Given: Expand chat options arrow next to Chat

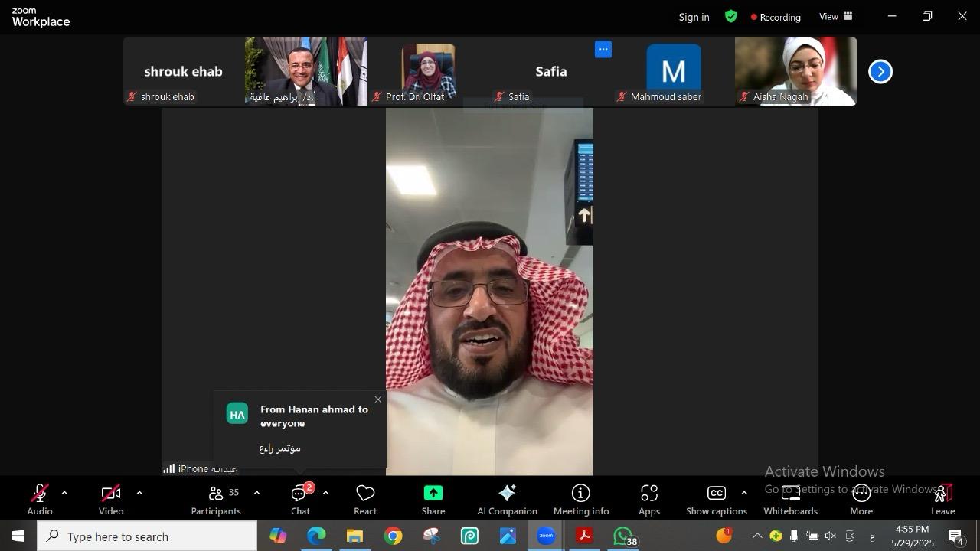Looking at the screenshot, I should click(x=325, y=493).
